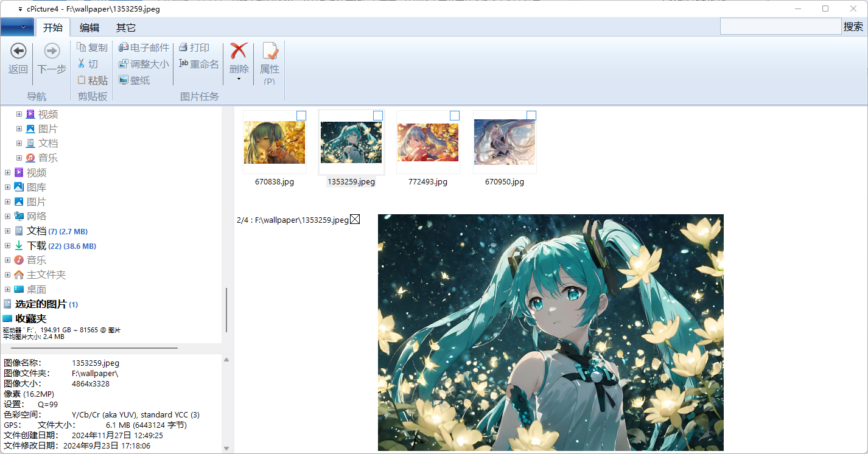Expand the 文档 documents folder in sidebar

[7, 231]
